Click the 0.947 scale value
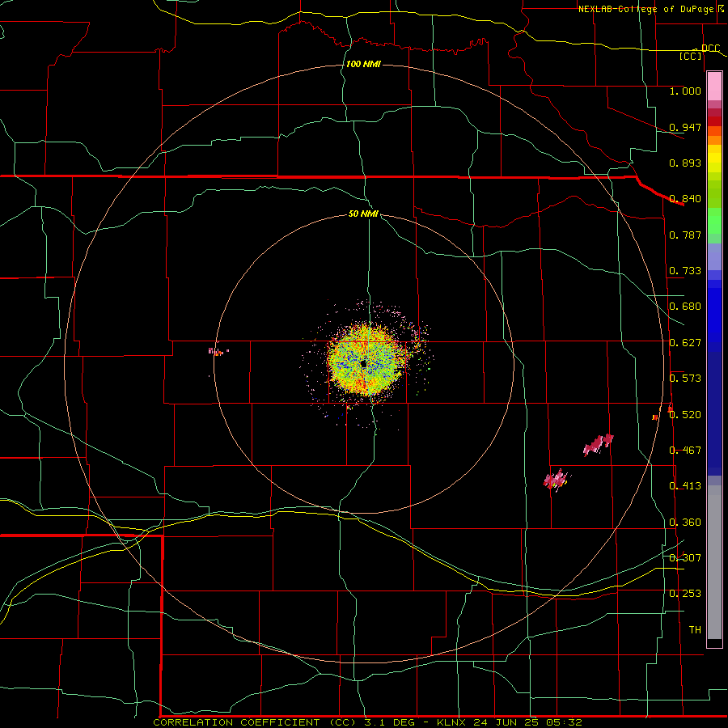This screenshot has height=728, width=728. (685, 127)
